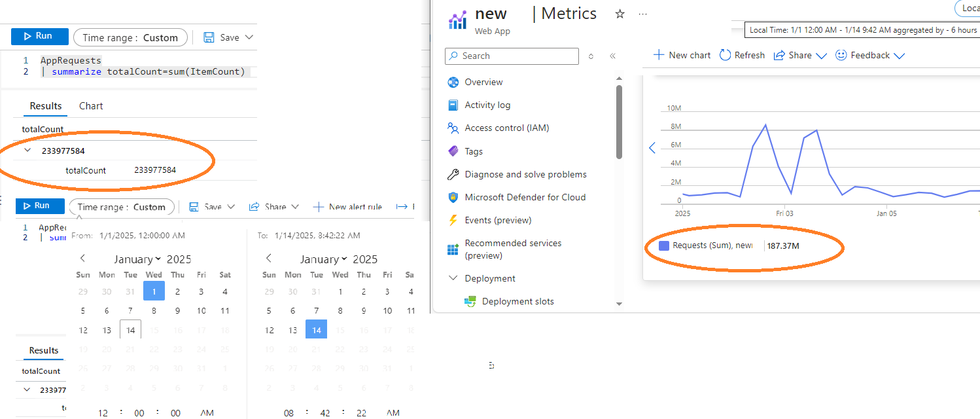The height and width of the screenshot is (419, 980).
Task: Click the lower Run button
Action: (40, 206)
